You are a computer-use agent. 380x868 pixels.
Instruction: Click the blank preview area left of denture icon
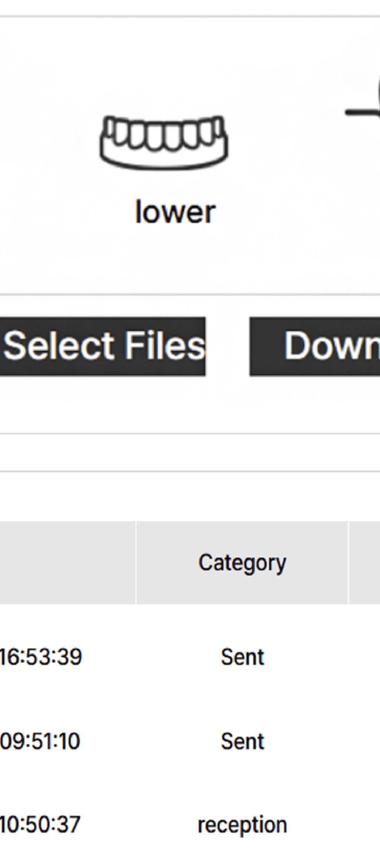click(45, 151)
